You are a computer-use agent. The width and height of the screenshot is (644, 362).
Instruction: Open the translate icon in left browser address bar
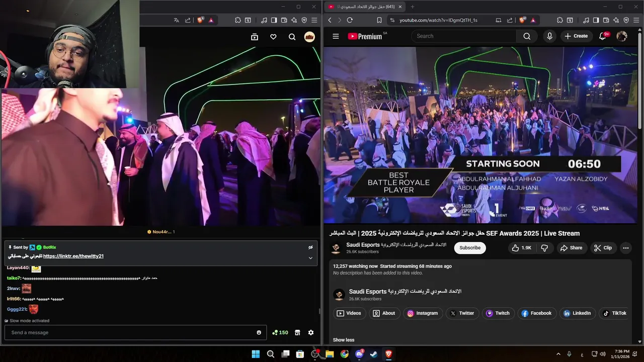coord(176,20)
